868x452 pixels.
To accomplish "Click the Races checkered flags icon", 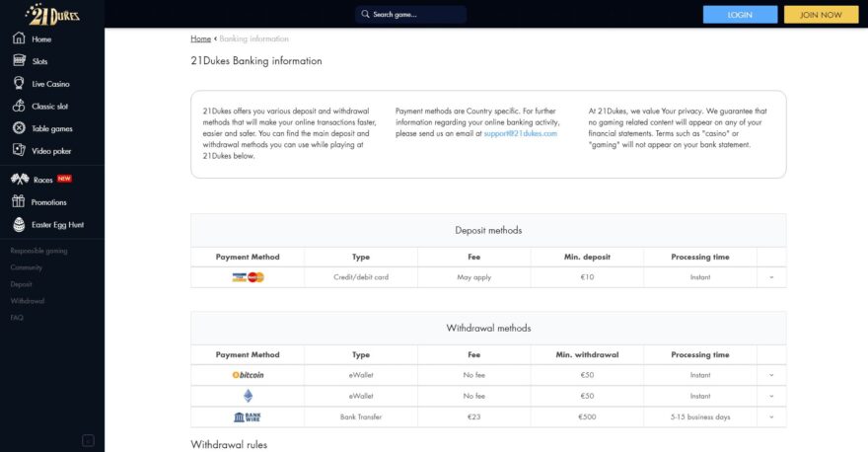I will (x=20, y=179).
